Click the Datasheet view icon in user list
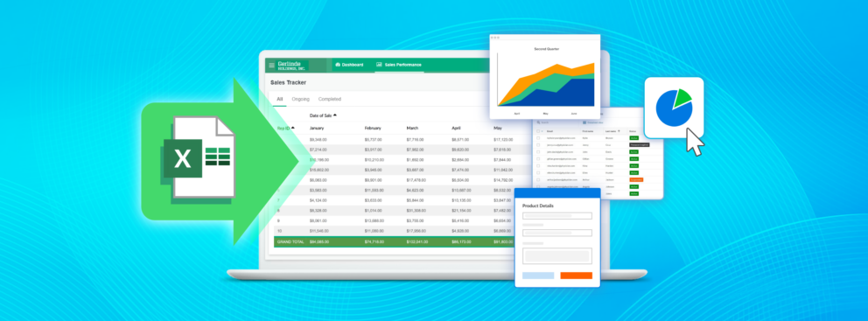868x321 pixels. [x=584, y=122]
